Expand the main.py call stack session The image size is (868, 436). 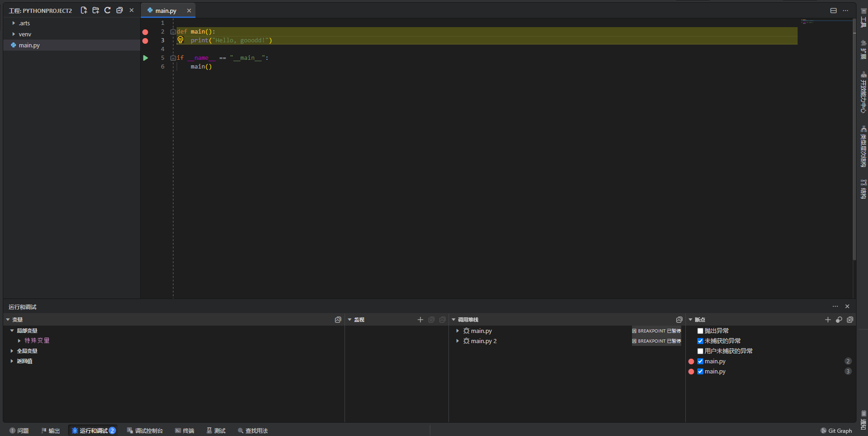(x=458, y=331)
